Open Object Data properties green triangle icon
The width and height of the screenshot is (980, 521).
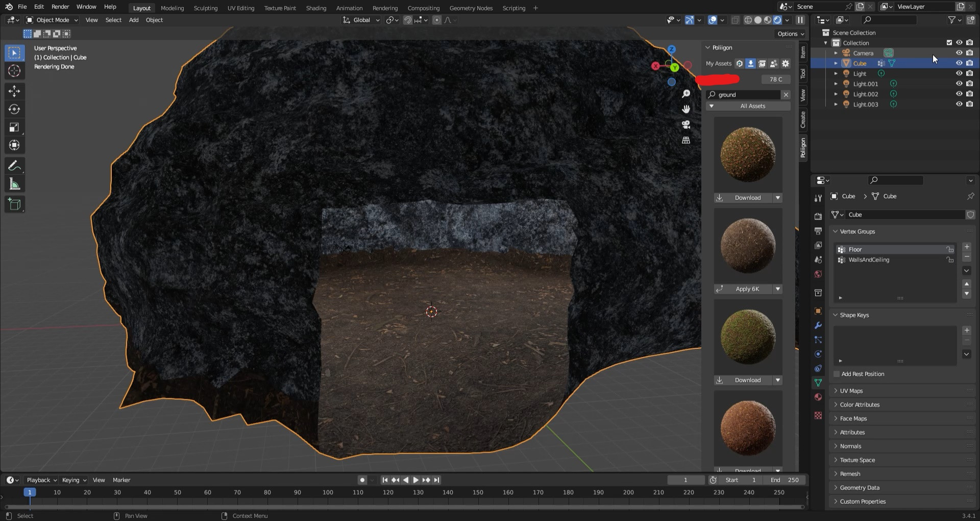point(818,383)
